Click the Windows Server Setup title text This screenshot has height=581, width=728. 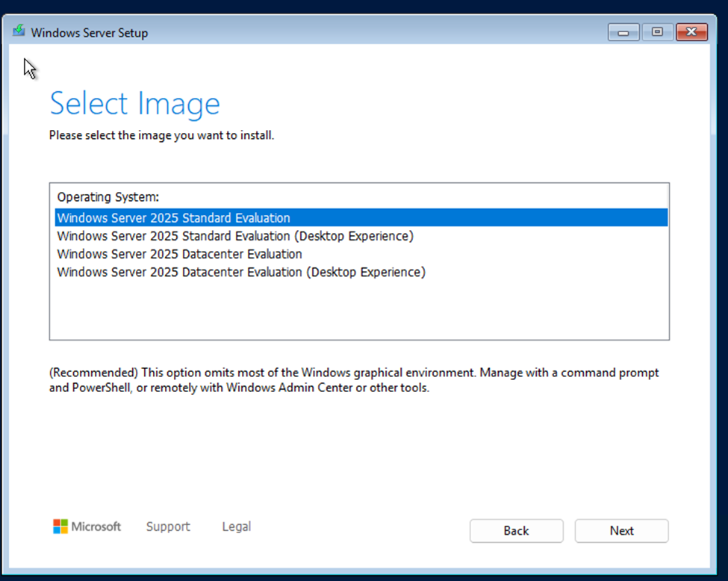point(89,33)
